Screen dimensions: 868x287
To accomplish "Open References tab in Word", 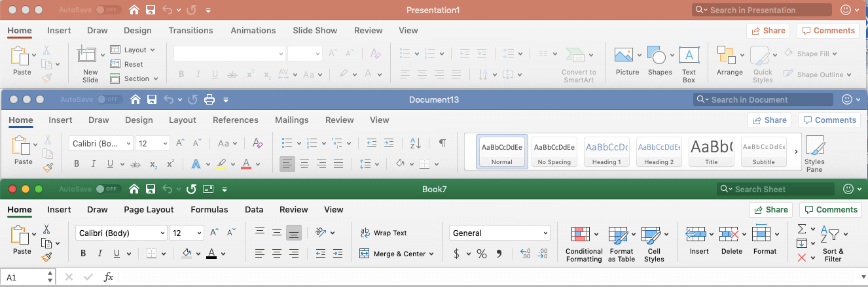I will click(236, 120).
